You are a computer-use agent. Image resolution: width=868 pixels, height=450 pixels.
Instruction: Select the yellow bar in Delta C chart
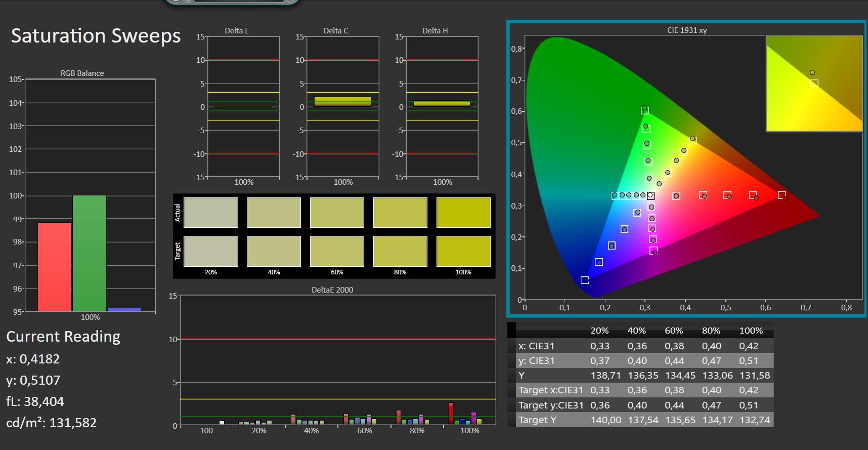(x=342, y=101)
